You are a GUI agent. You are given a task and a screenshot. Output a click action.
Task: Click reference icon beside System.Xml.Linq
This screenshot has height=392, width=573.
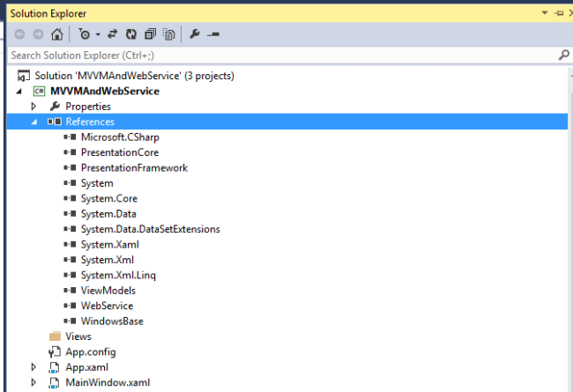tap(70, 275)
